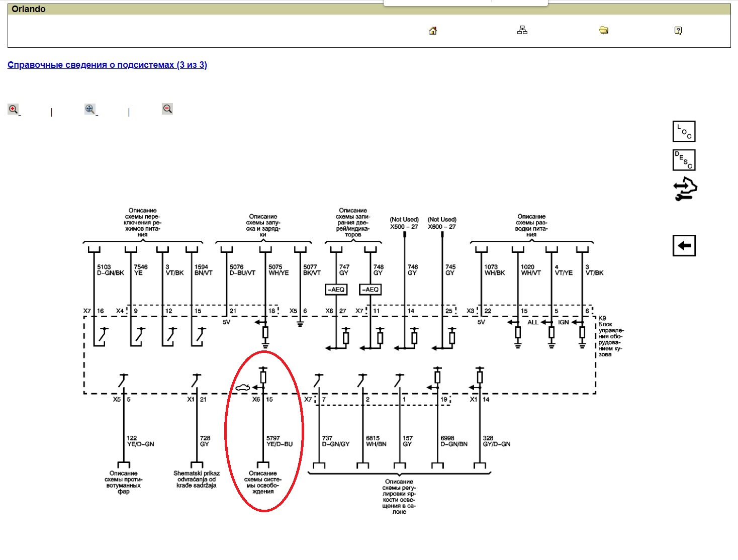
Task: Click the -AEQ box under wire 748
Action: click(x=370, y=290)
